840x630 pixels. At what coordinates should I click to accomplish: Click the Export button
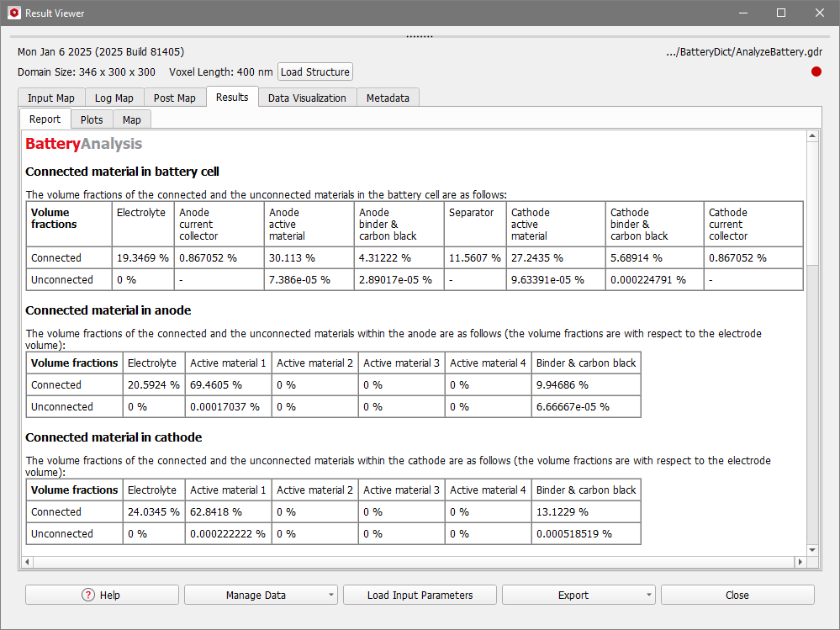[x=573, y=595]
